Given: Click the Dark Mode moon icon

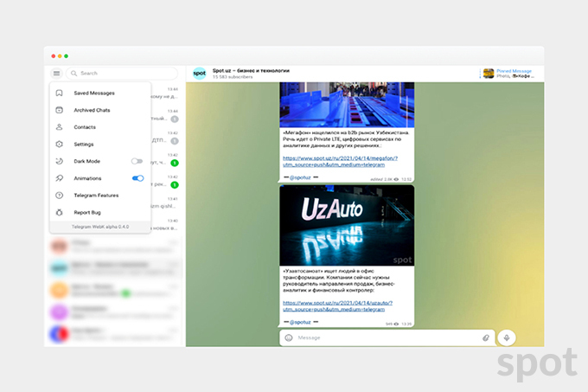Looking at the screenshot, I should 60,161.
